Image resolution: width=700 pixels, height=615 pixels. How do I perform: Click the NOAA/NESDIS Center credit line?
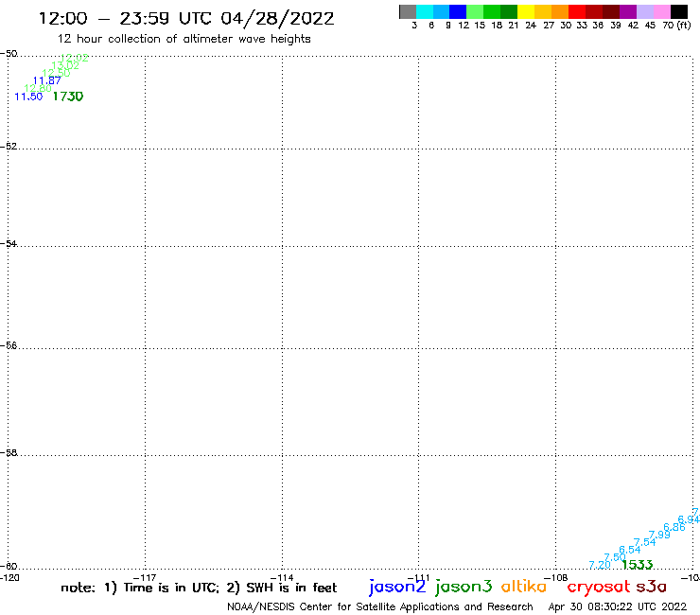(380, 607)
